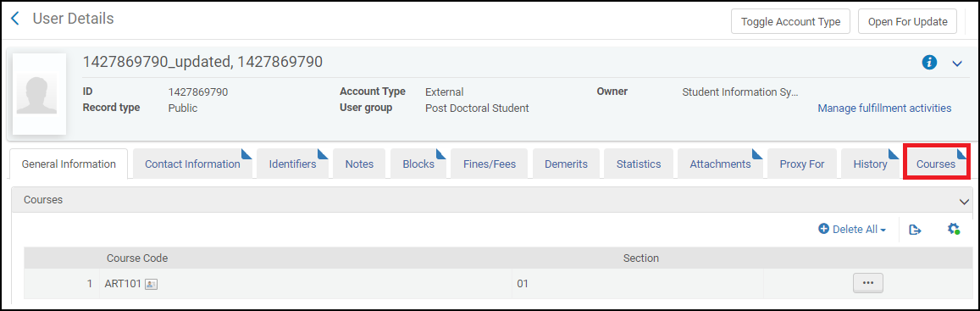Click the Open For Update button
Viewport: 980px width, 311px height.
(907, 21)
